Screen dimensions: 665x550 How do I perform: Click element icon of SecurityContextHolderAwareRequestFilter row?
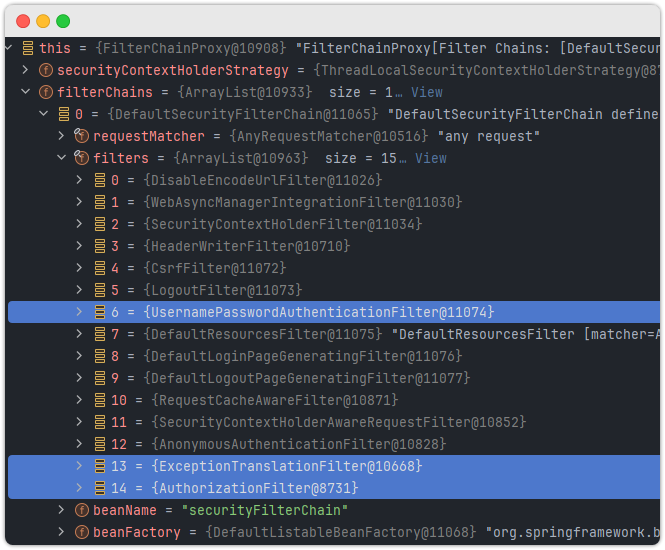coord(100,422)
